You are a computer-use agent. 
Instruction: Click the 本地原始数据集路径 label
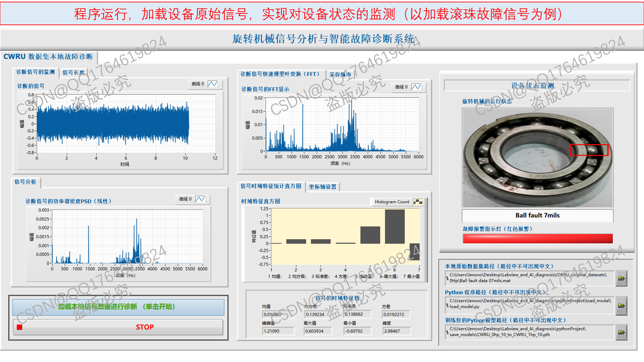499,266
